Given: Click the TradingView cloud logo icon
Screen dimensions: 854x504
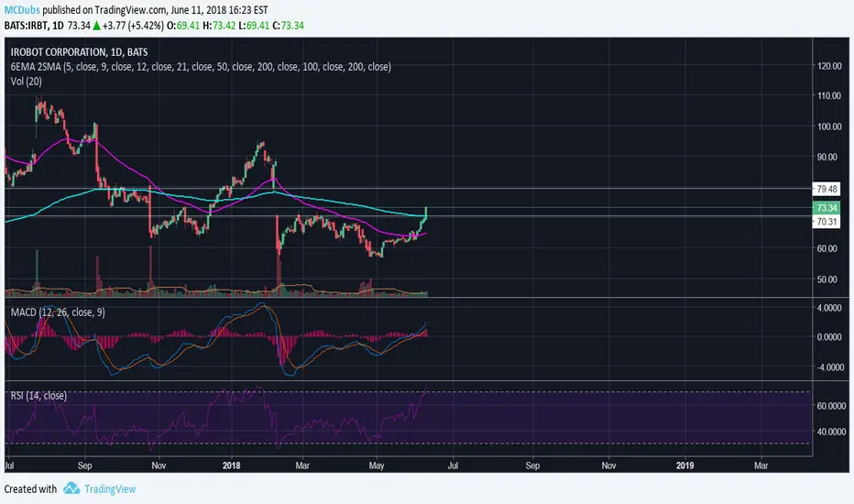Looking at the screenshot, I should point(71,488).
